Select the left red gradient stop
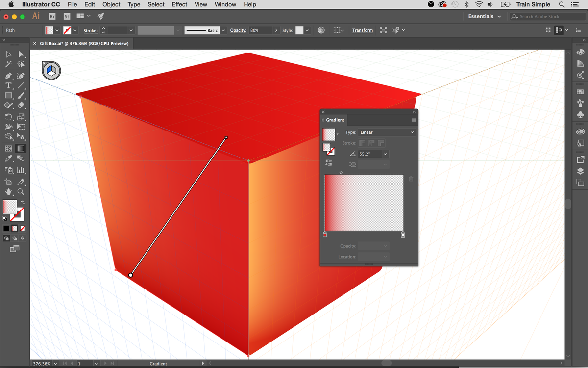Viewport: 588px width, 368px height. pos(324,235)
